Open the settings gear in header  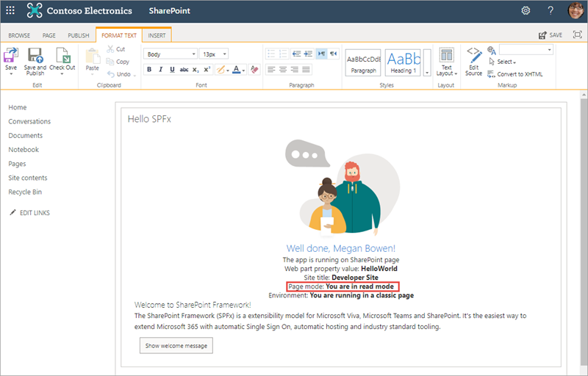click(526, 10)
